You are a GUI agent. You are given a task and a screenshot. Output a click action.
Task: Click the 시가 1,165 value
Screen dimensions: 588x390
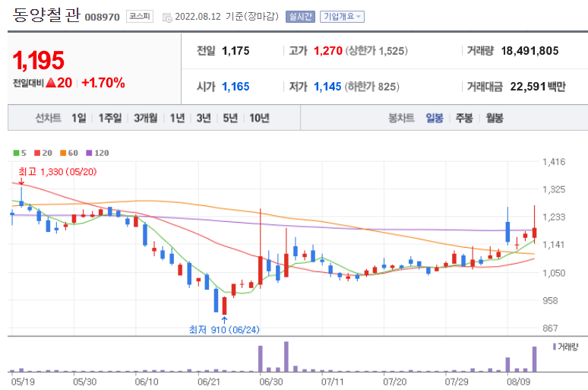tap(236, 87)
